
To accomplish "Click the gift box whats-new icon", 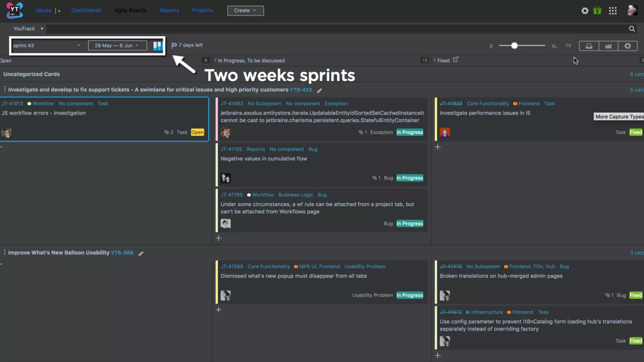I will 597,11.
